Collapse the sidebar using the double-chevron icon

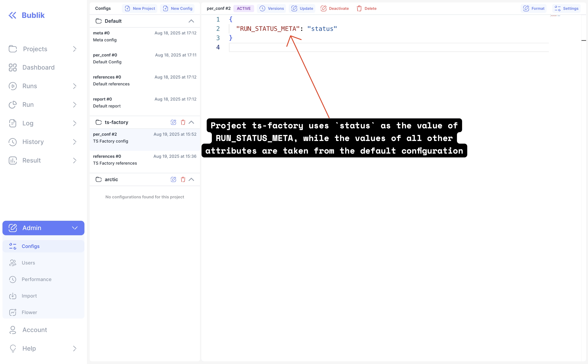(x=12, y=15)
